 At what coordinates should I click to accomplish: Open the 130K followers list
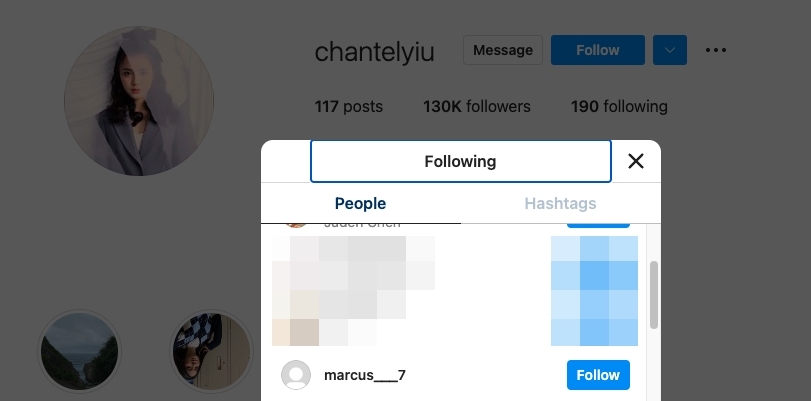pyautogui.click(x=476, y=106)
